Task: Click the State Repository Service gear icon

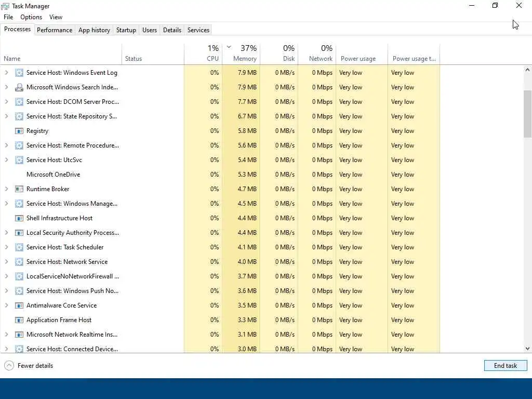Action: click(19, 116)
